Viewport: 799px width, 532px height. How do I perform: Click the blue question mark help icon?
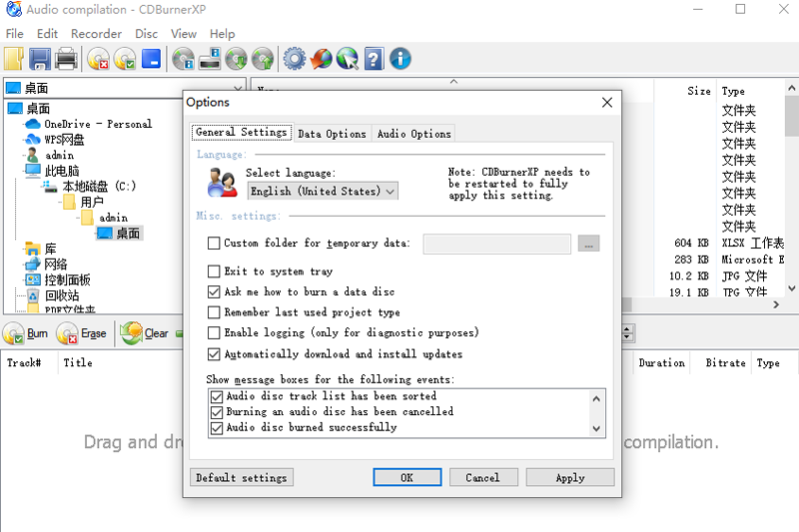click(374, 59)
